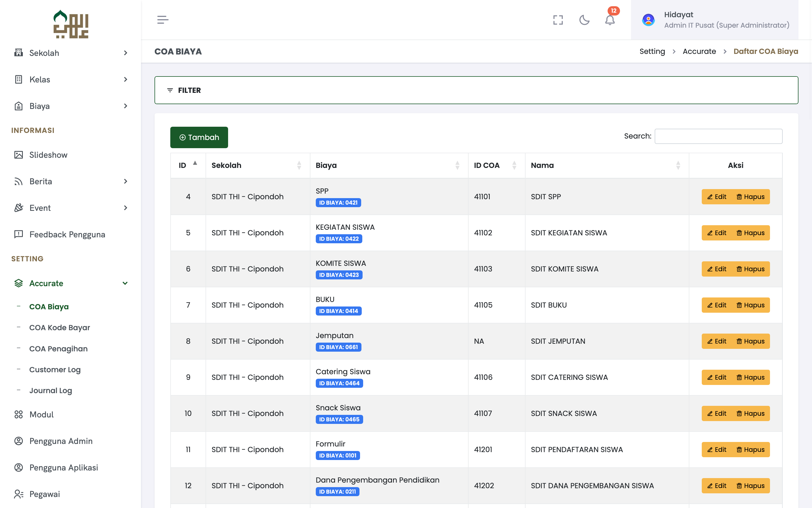812x508 pixels.
Task: Open the Slideshow menu item
Action: pos(48,155)
